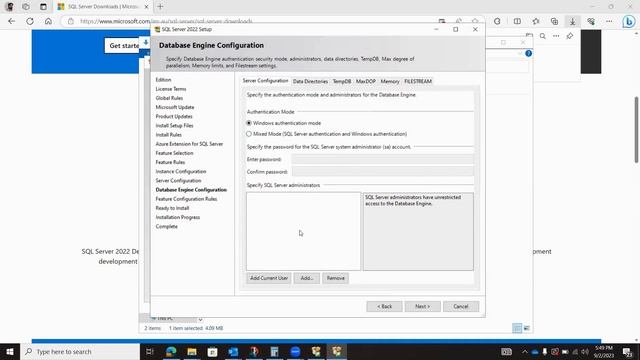Switch to Data Directories tab
Image resolution: width=640 pixels, height=360 pixels.
pyautogui.click(x=310, y=81)
